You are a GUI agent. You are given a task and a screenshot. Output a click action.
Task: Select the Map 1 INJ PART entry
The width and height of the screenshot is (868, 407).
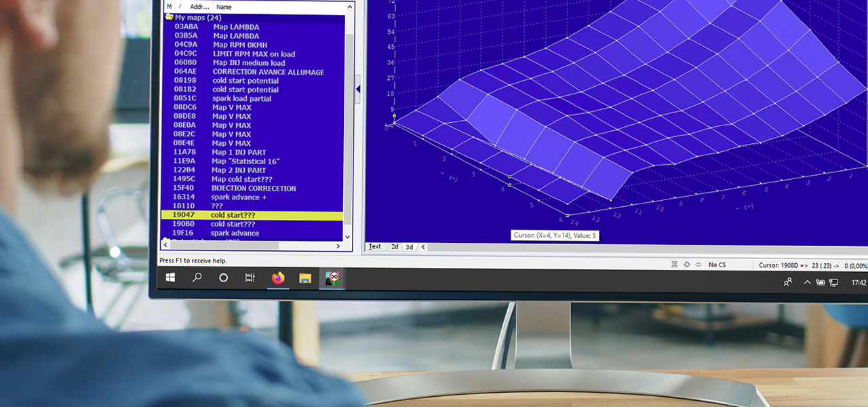tap(254, 153)
